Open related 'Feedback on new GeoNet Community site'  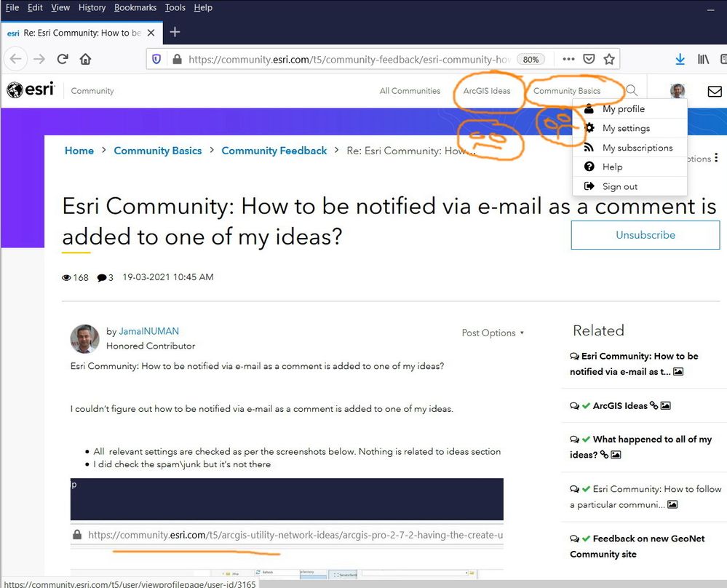pos(637,547)
